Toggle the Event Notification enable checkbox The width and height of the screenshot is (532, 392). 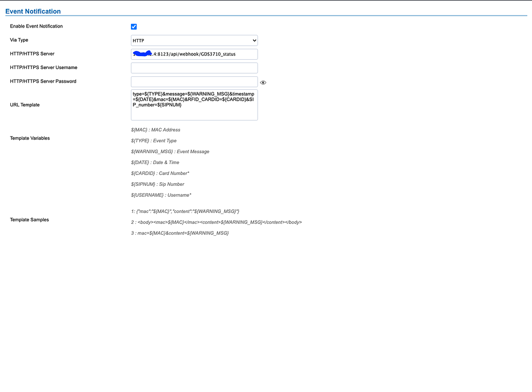[134, 26]
